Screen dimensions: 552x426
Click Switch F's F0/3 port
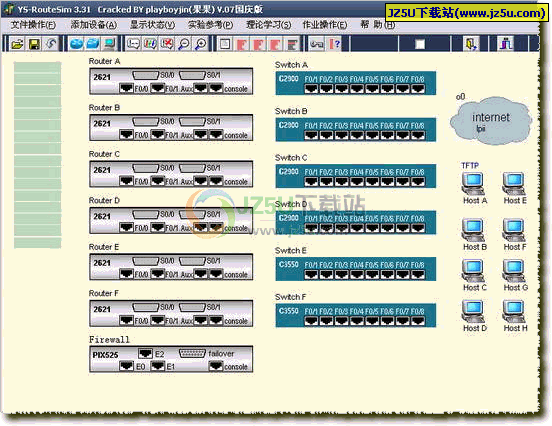click(x=341, y=321)
